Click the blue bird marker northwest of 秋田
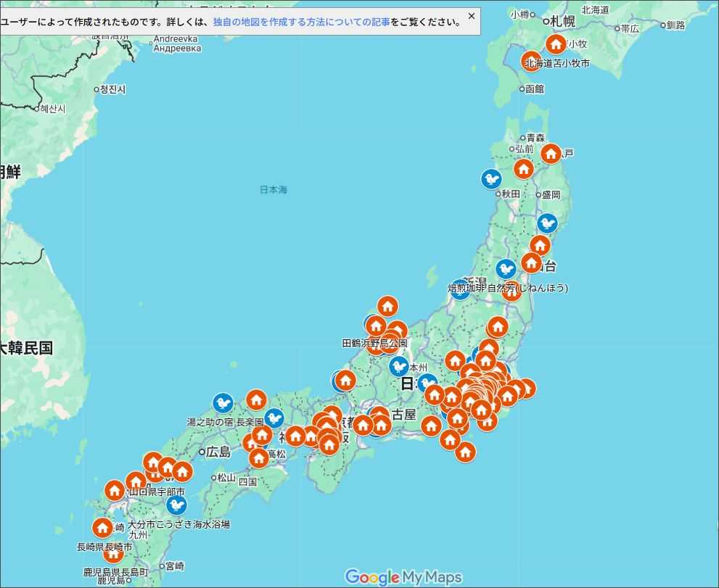This screenshot has width=719, height=588. 491,179
